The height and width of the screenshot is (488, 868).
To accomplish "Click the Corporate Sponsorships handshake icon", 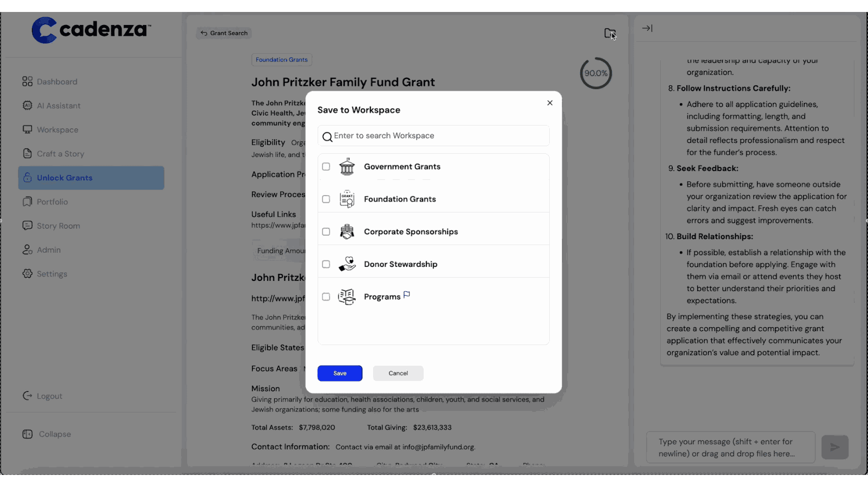I will point(347,232).
